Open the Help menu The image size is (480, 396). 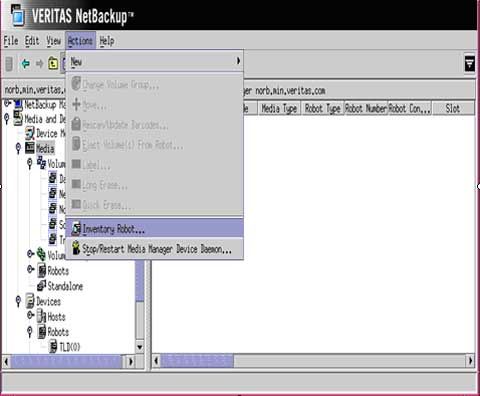(x=107, y=41)
